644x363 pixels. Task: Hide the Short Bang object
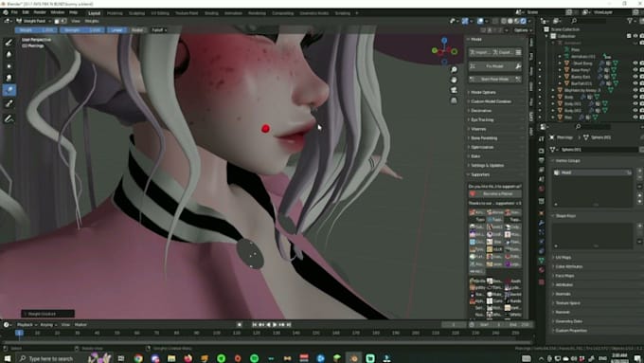[x=635, y=64]
